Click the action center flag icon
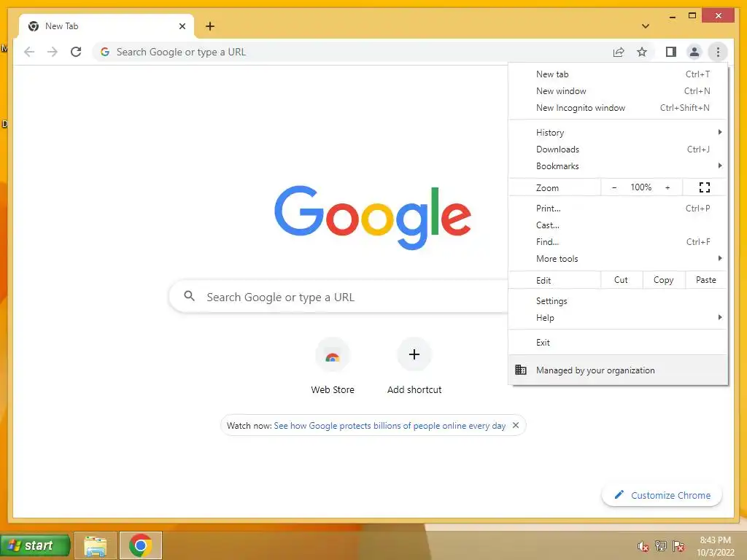Image resolution: width=747 pixels, height=560 pixels. pos(678,545)
